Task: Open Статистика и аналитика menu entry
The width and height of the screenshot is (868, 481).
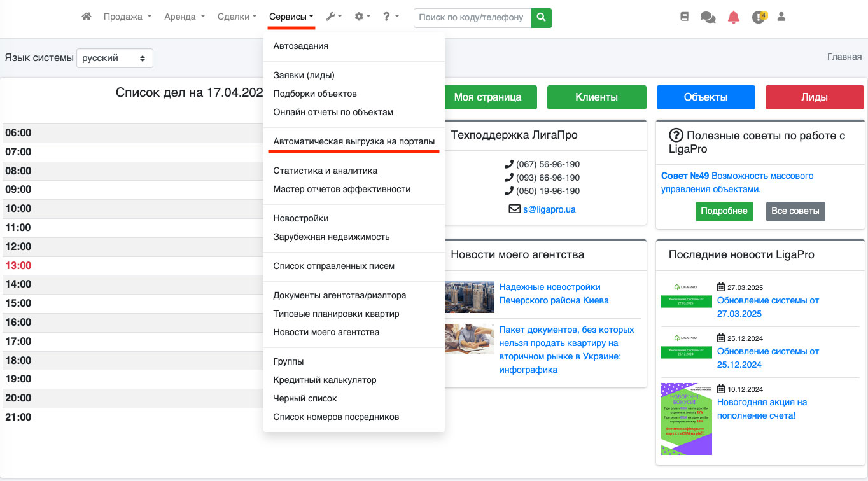Action: (325, 171)
